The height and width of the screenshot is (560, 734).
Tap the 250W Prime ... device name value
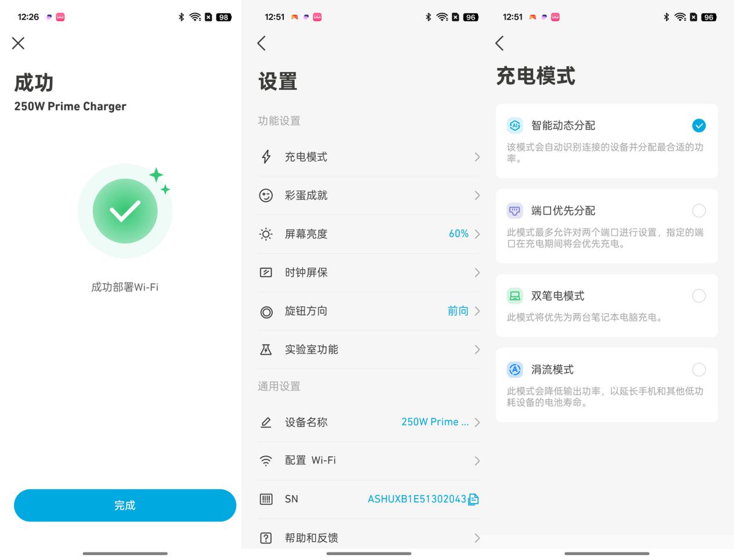coord(435,422)
